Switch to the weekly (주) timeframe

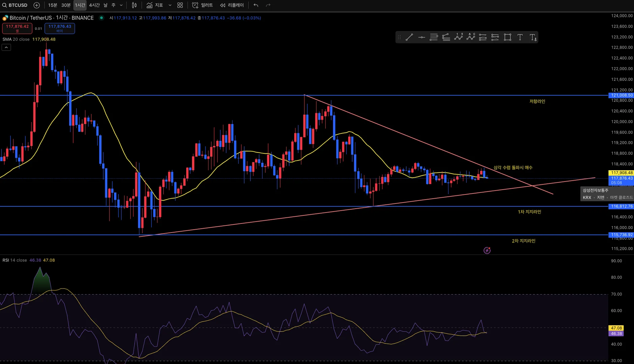(x=113, y=5)
